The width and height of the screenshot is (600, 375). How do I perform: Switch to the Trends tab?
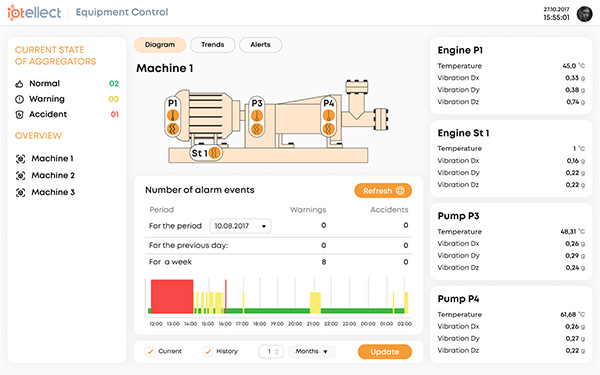(x=213, y=45)
